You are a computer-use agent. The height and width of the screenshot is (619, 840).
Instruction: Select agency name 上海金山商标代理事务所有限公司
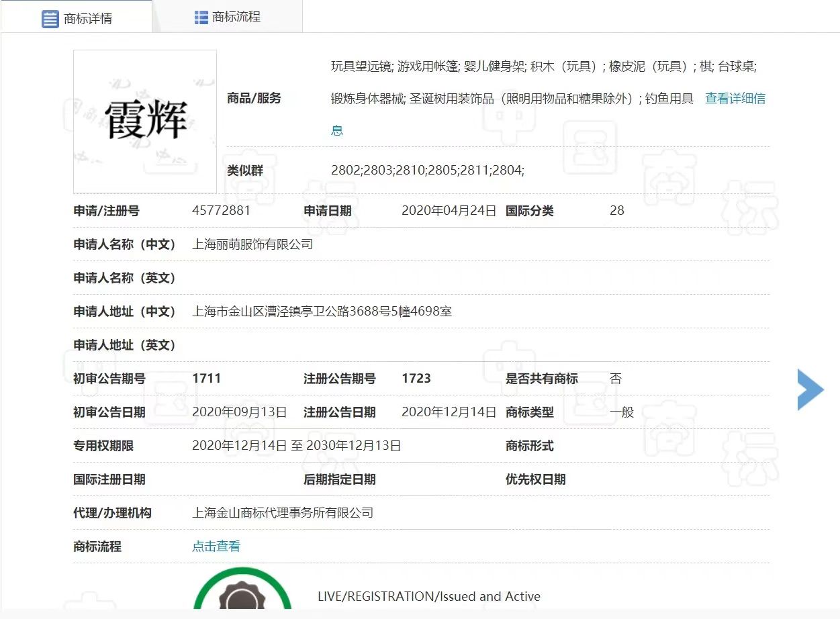[x=283, y=513]
